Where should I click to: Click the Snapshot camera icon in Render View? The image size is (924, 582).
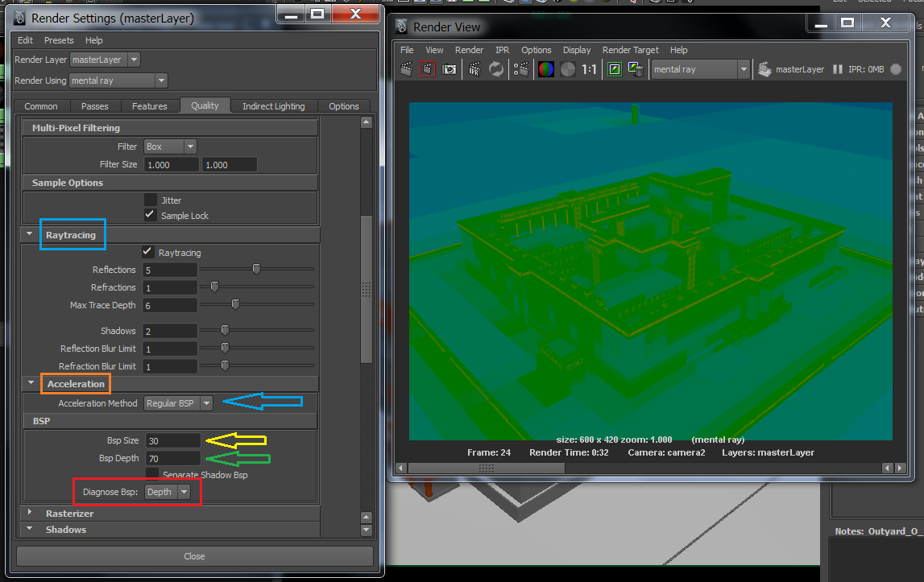(449, 69)
